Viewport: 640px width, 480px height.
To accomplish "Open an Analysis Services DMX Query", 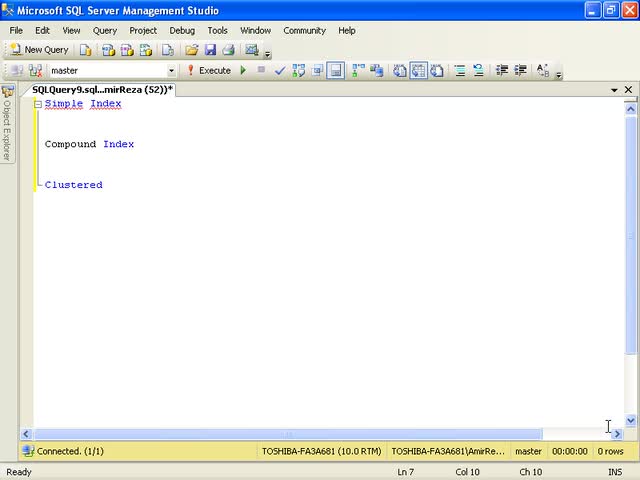I will [x=127, y=50].
